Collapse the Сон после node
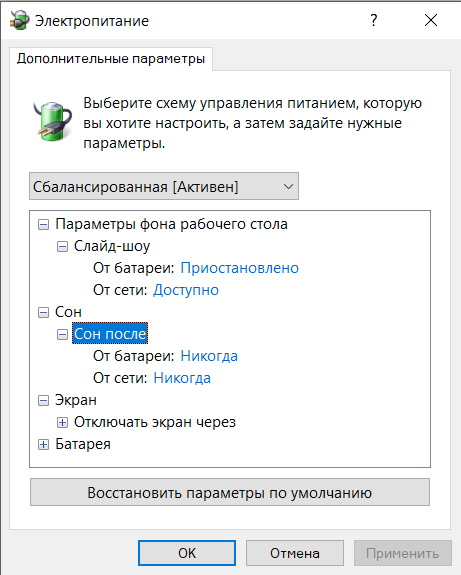 pyautogui.click(x=62, y=334)
